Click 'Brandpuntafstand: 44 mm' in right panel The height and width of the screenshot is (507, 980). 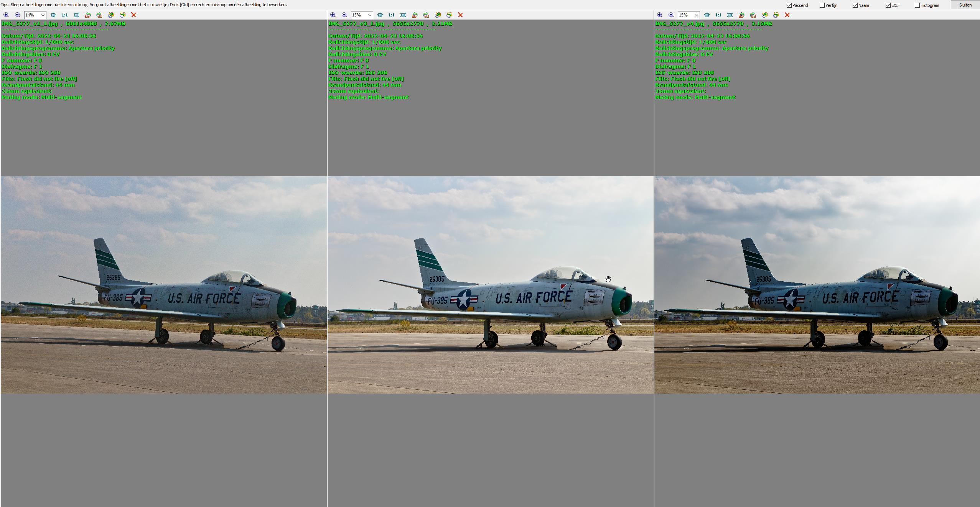point(692,85)
